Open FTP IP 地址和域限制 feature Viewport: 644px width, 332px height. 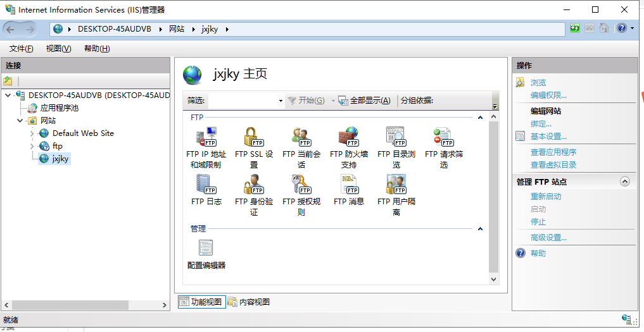click(206, 147)
